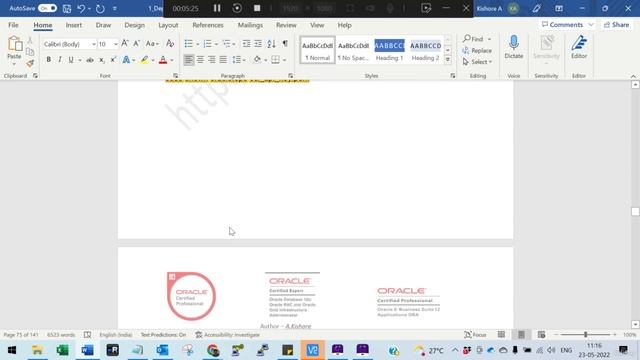The width and height of the screenshot is (640, 360).
Task: Open the Mailings tab
Action: click(250, 25)
